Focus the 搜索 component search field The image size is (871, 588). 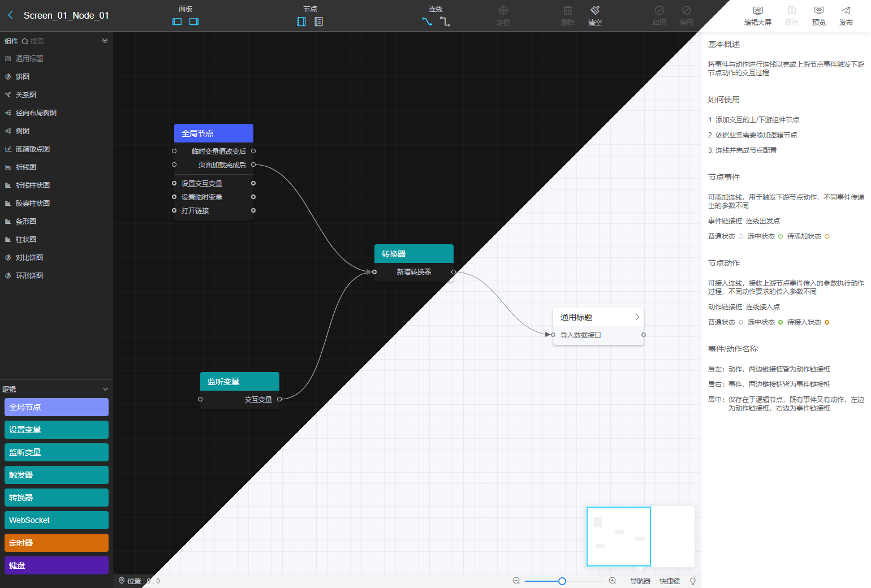click(62, 41)
